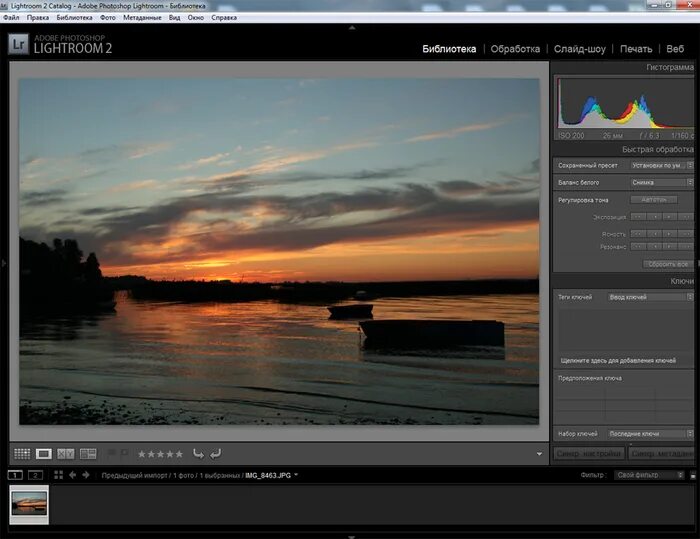Toggle second window button 2
Viewport: 700px width, 539px height.
[35, 475]
